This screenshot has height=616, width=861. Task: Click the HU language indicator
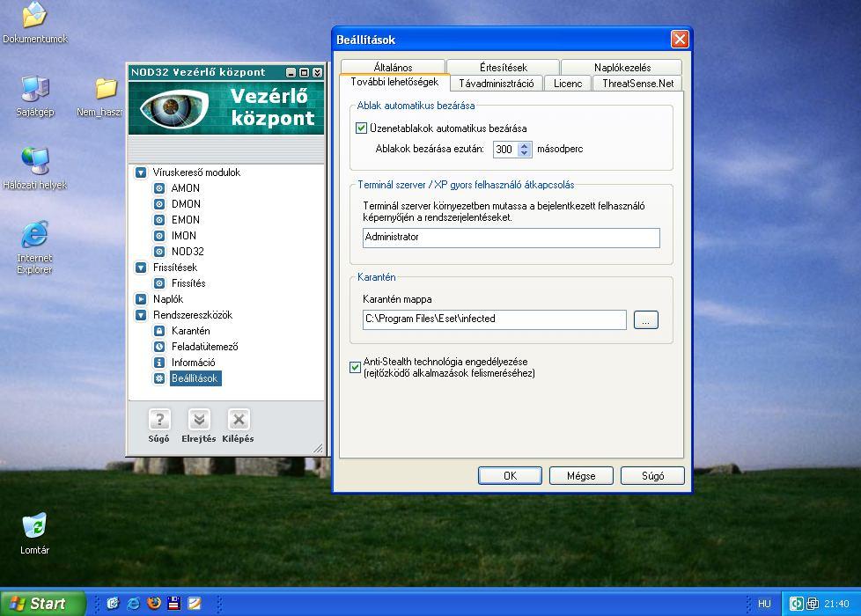click(x=764, y=604)
